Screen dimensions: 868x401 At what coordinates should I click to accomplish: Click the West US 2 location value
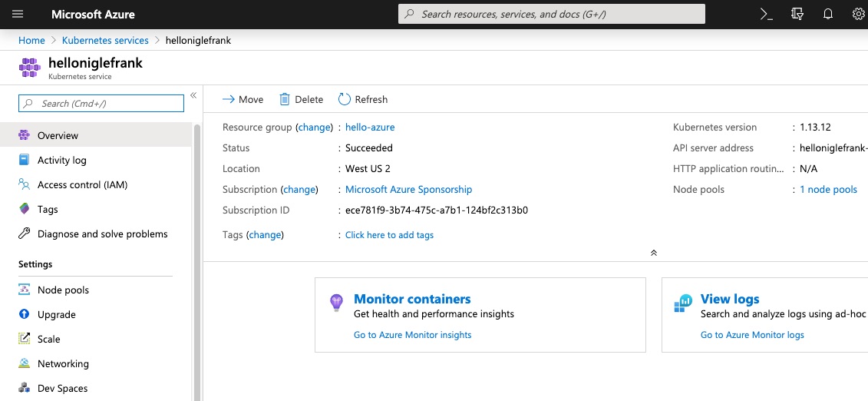click(x=368, y=168)
